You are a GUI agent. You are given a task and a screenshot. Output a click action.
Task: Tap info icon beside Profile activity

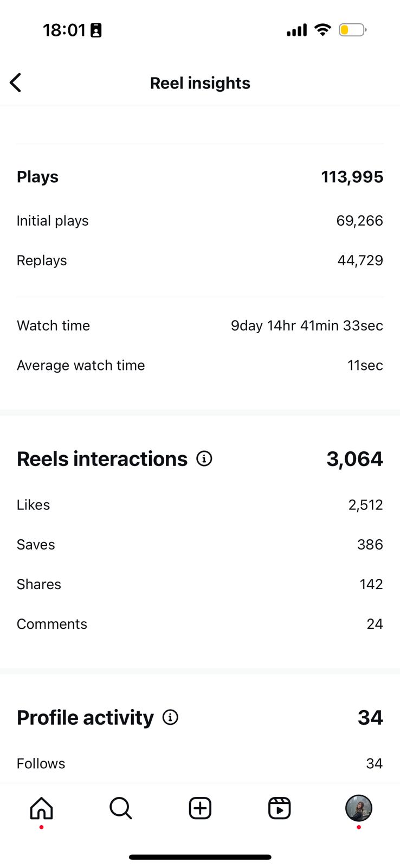pos(171,718)
